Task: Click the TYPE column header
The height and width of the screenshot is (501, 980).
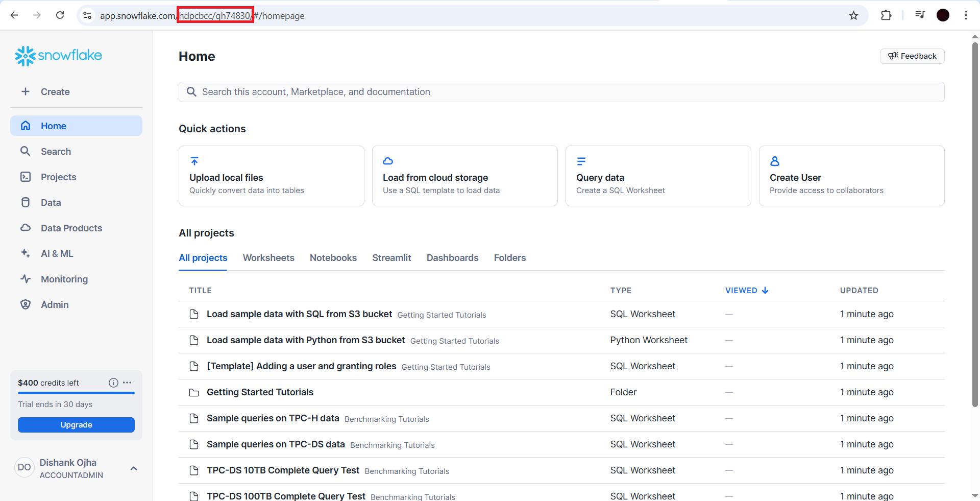Action: [x=621, y=291]
